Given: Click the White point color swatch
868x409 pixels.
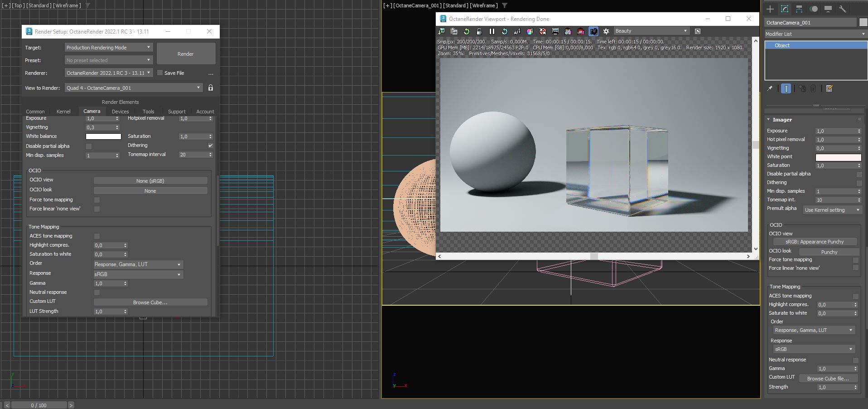Looking at the screenshot, I should pyautogui.click(x=838, y=157).
